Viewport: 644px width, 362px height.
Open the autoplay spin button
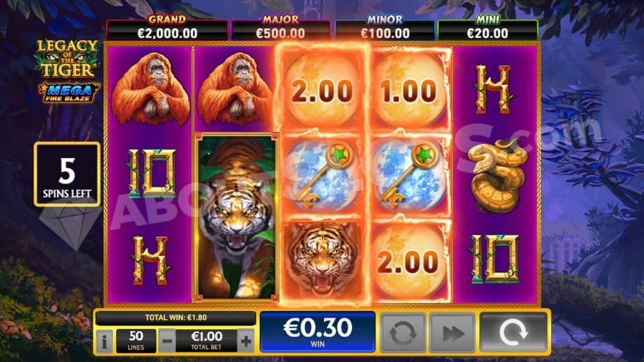tap(403, 333)
